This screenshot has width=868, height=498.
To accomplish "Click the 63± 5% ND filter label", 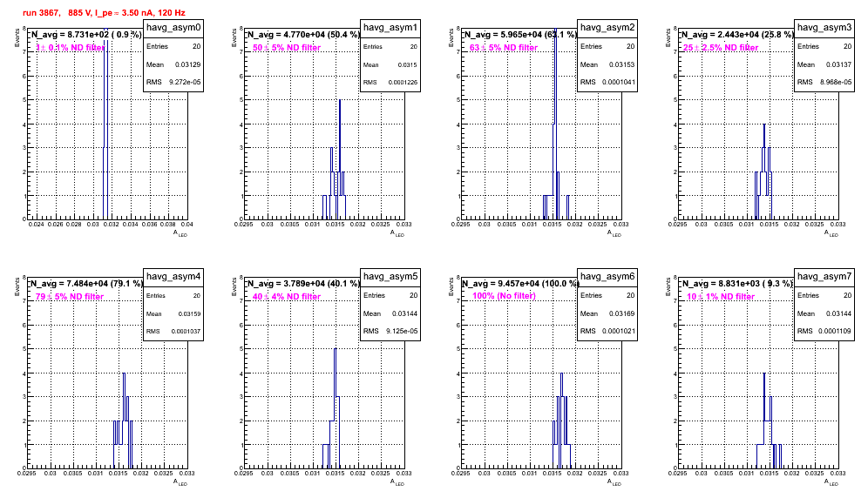I will click(504, 48).
